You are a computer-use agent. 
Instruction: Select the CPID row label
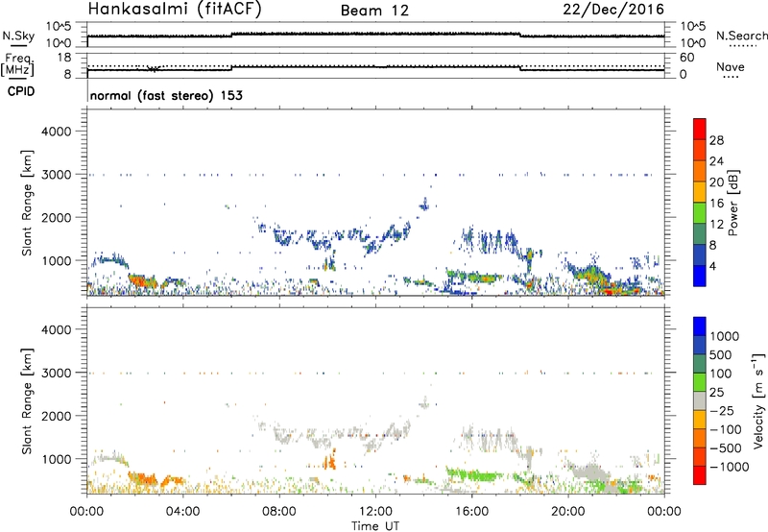(x=21, y=91)
